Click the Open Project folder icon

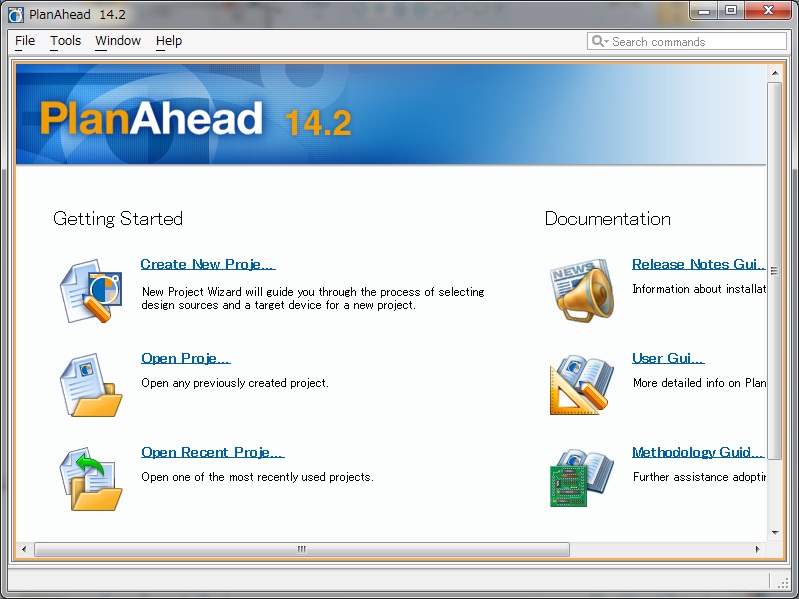pyautogui.click(x=91, y=385)
